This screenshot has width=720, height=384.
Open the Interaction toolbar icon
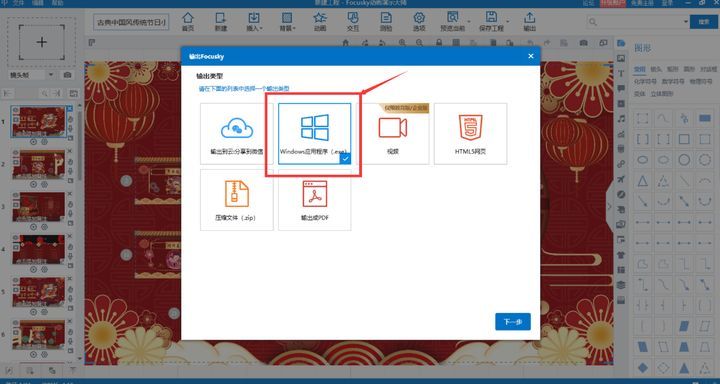(353, 22)
